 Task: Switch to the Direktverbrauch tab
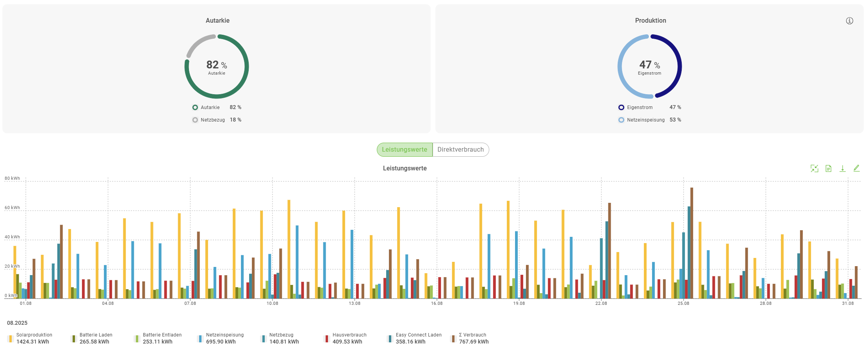click(x=460, y=150)
